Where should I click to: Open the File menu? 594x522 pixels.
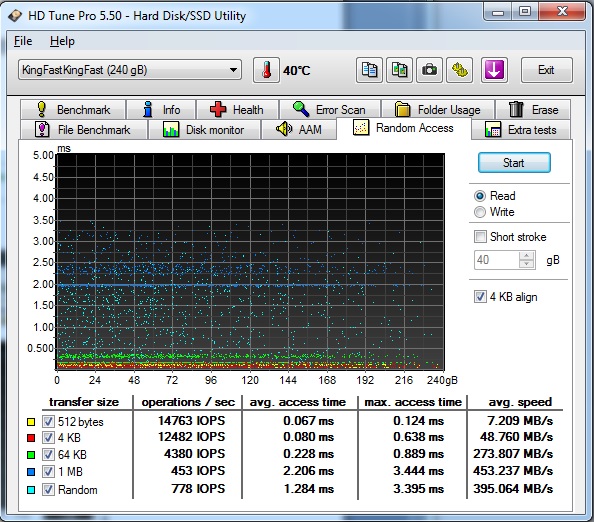[23, 41]
